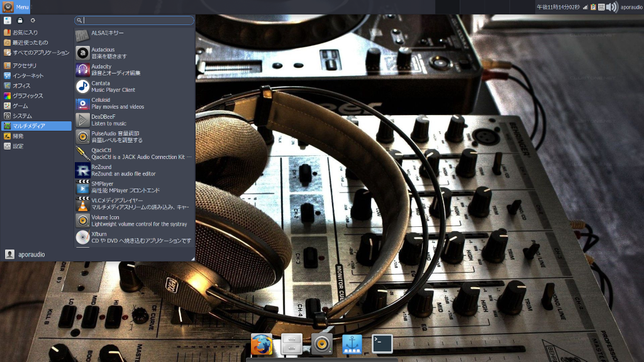Viewport: 644px width, 362px height.
Task: Launch SMPlayer MPlayer frontend
Action: point(134,187)
